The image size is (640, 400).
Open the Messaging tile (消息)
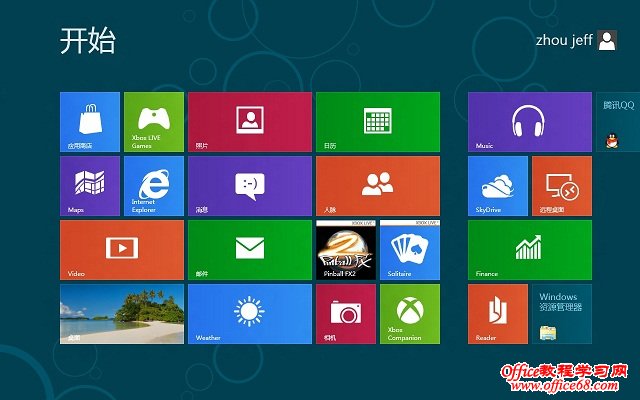point(250,186)
